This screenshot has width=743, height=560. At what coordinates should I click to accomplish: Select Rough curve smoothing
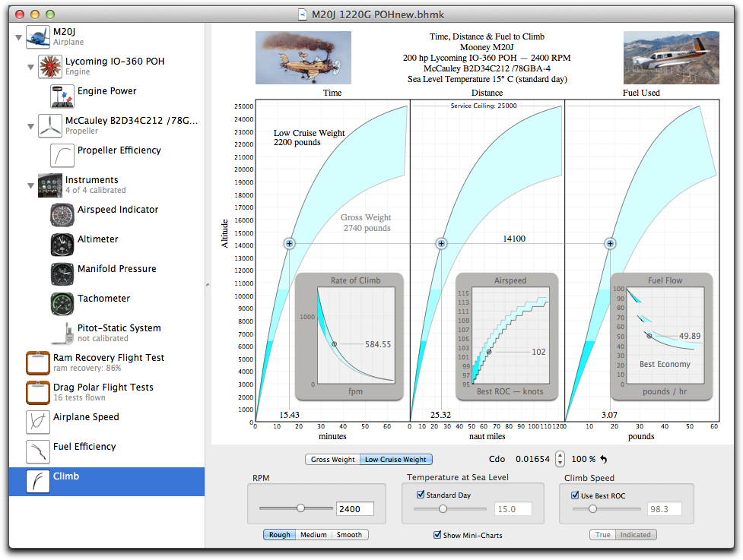point(280,534)
